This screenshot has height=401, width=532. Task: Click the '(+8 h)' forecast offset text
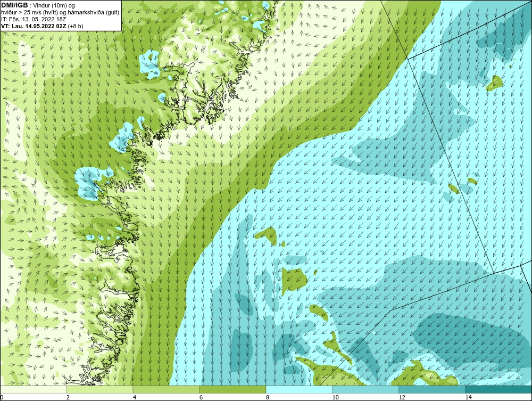76,26
